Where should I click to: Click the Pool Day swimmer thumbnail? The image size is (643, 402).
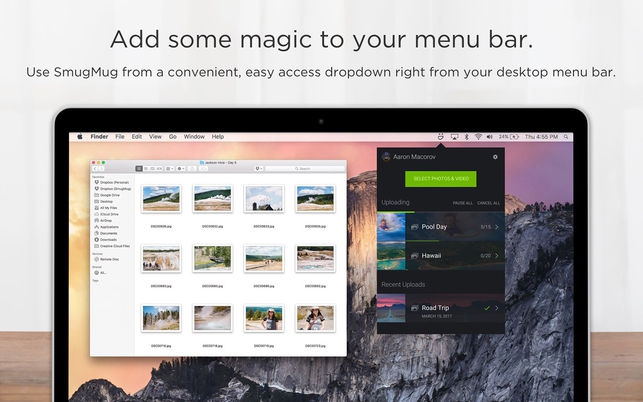coord(391,227)
